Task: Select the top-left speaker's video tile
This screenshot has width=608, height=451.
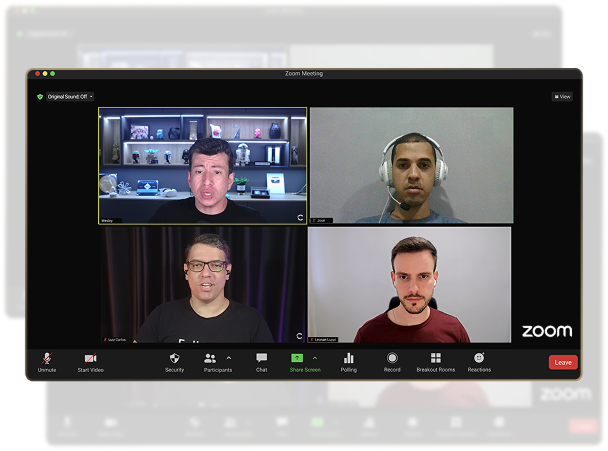Action: coord(202,165)
